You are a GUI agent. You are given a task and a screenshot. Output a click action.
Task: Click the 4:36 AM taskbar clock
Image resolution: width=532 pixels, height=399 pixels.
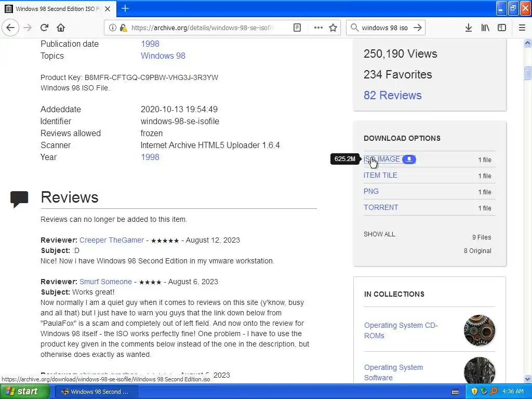(513, 391)
